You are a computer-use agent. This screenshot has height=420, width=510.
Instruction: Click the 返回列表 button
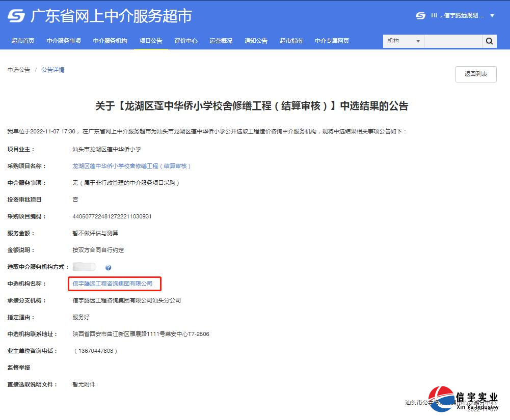[475, 74]
